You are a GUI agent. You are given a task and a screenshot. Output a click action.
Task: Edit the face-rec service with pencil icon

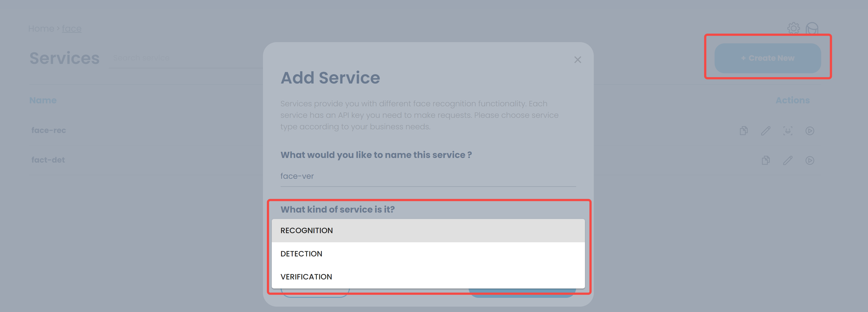pos(766,131)
